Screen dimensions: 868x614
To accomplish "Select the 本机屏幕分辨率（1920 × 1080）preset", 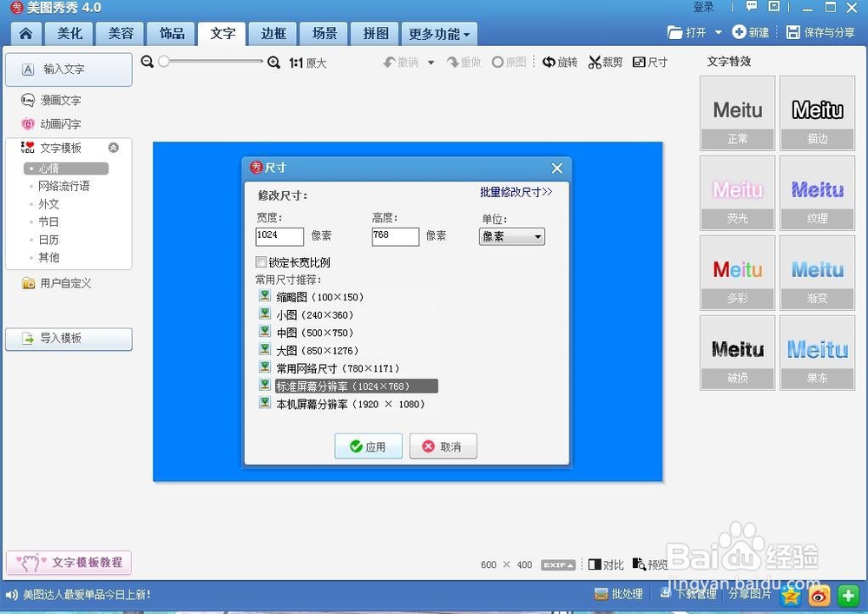I will (349, 404).
